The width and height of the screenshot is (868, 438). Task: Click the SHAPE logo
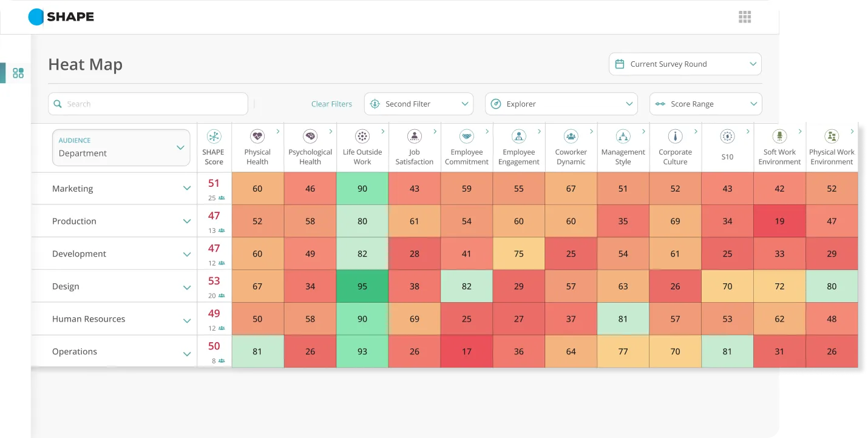(x=61, y=17)
